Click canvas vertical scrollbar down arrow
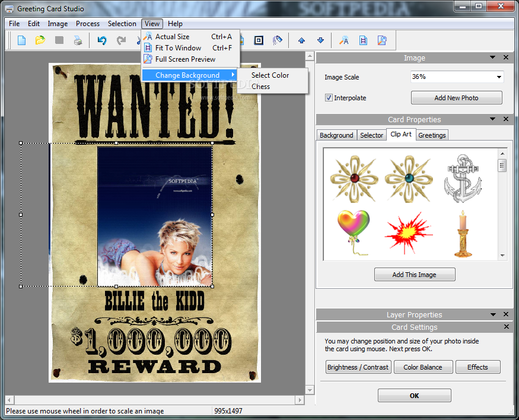Viewport: 519px width, 420px height. tap(310, 390)
